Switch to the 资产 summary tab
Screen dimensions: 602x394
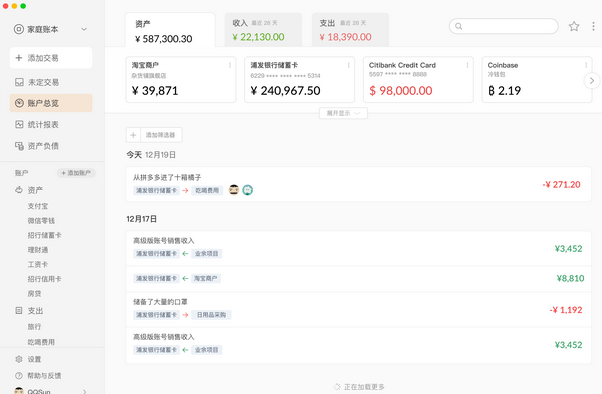170,30
